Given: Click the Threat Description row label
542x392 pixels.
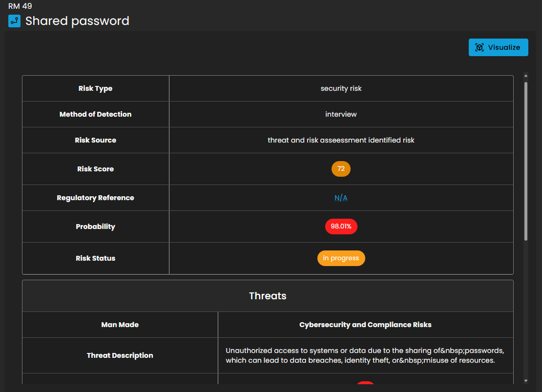Looking at the screenshot, I should (120, 355).
